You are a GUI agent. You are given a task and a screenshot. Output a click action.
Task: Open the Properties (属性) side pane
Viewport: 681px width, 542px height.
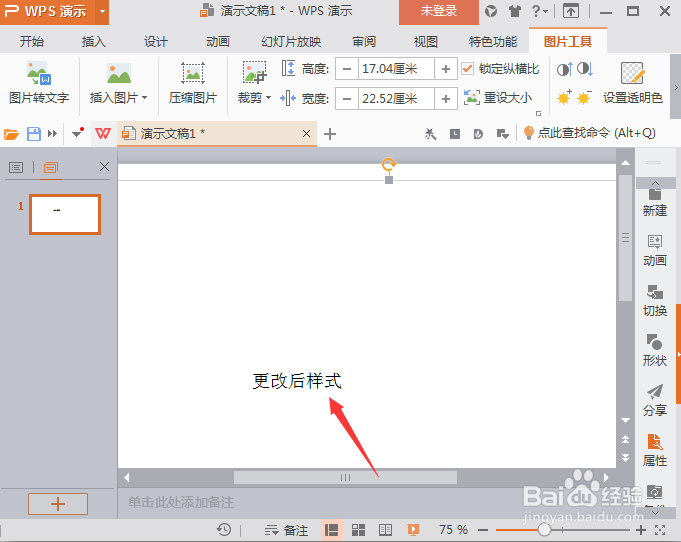coord(655,450)
